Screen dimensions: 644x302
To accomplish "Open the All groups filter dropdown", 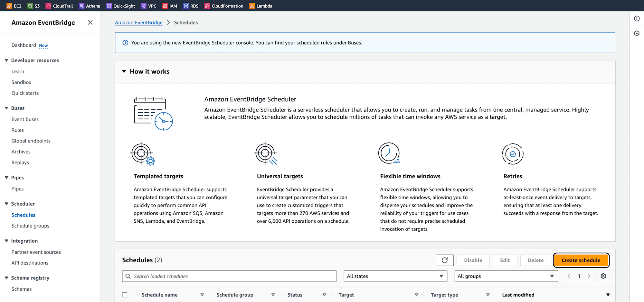I will pos(506,276).
